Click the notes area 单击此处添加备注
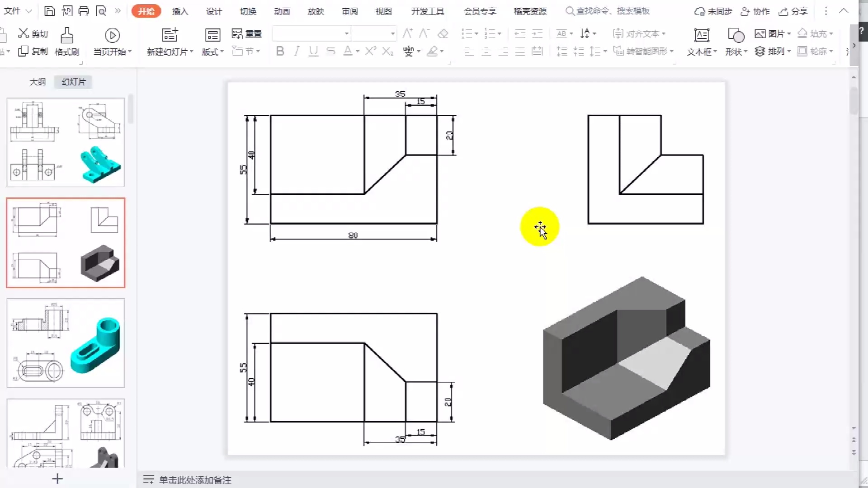The width and height of the screenshot is (868, 488). [x=195, y=480]
